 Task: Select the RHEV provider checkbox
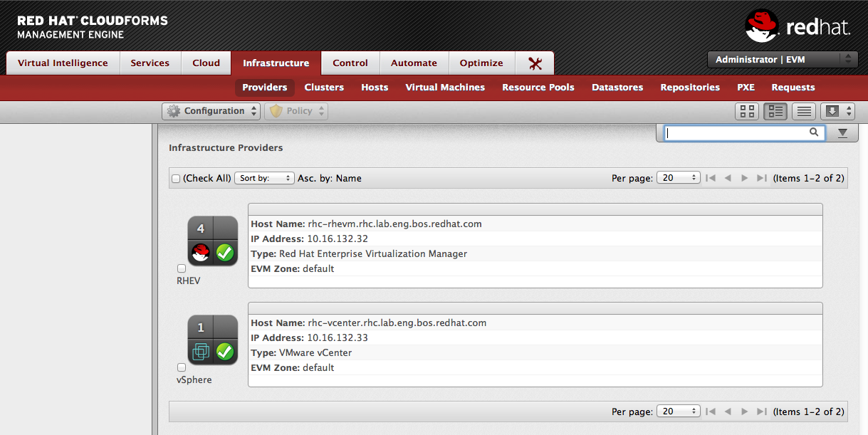pyautogui.click(x=182, y=268)
